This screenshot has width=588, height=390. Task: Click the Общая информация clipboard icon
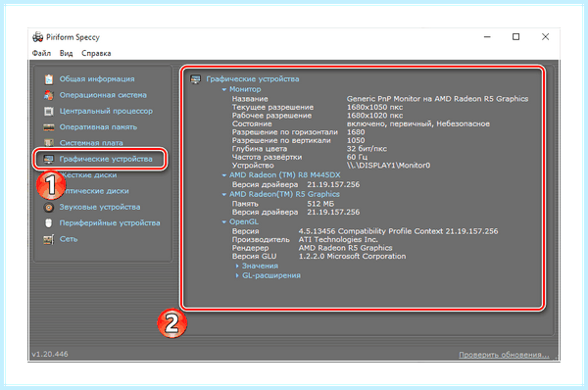(x=49, y=79)
